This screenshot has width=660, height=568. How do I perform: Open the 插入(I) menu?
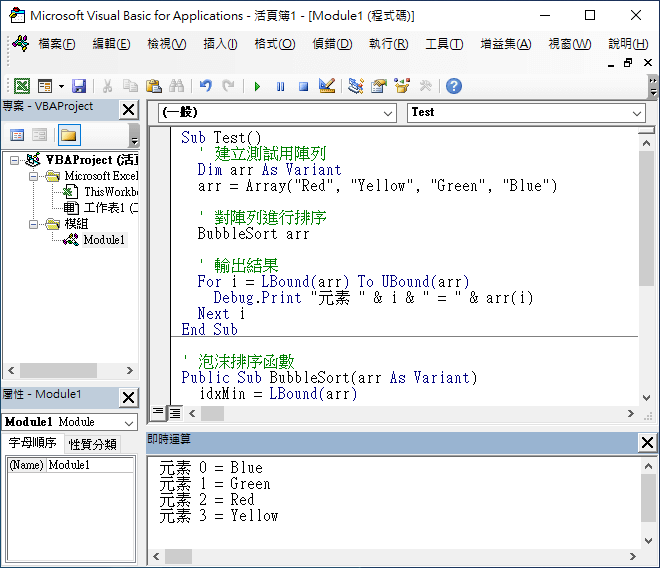[x=220, y=44]
